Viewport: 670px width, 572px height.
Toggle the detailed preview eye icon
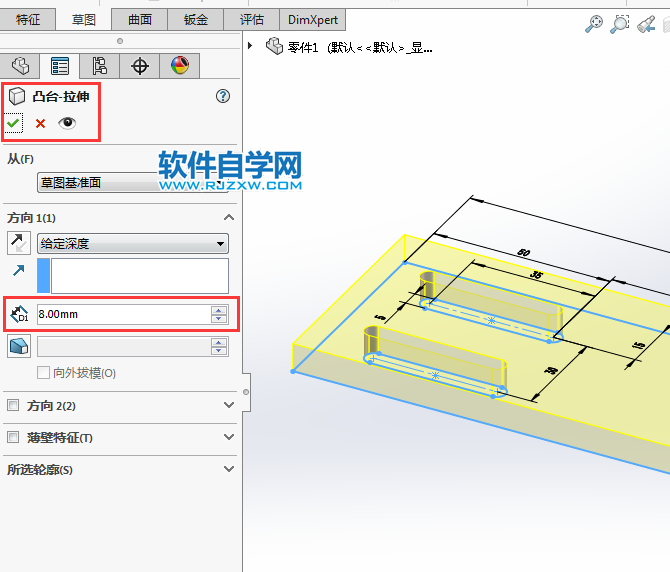click(67, 123)
